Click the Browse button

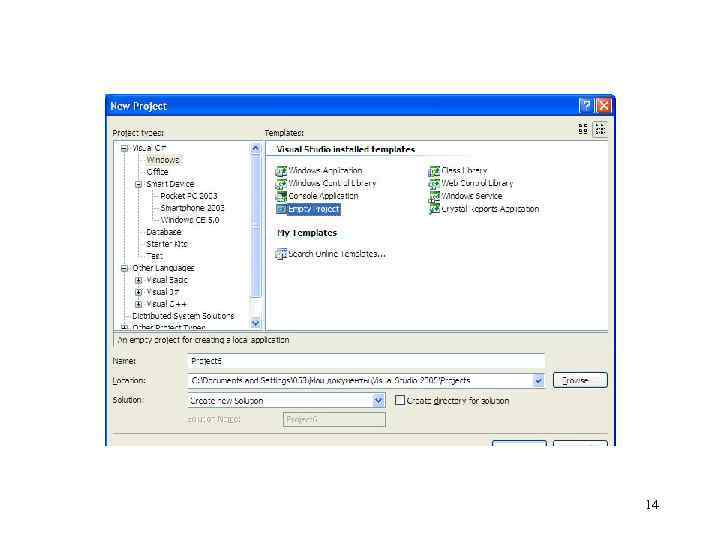point(580,380)
